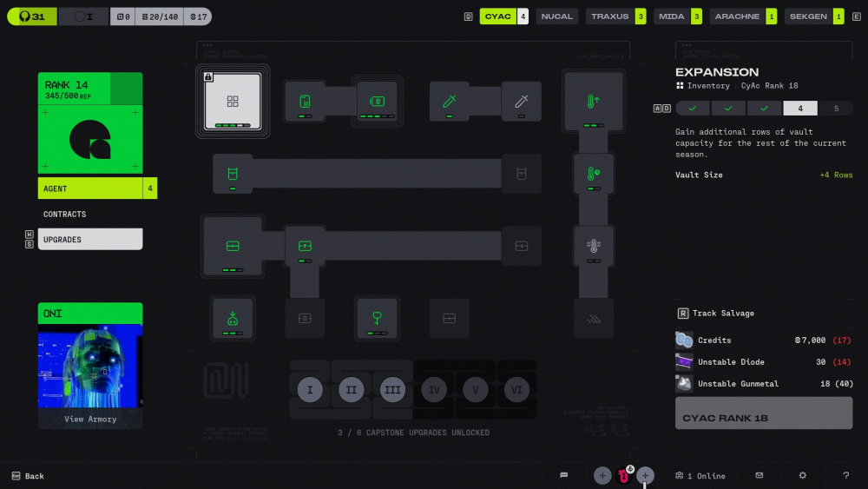Select the crate up-arrow upgrade node
The image size is (868, 489).
[305, 246]
